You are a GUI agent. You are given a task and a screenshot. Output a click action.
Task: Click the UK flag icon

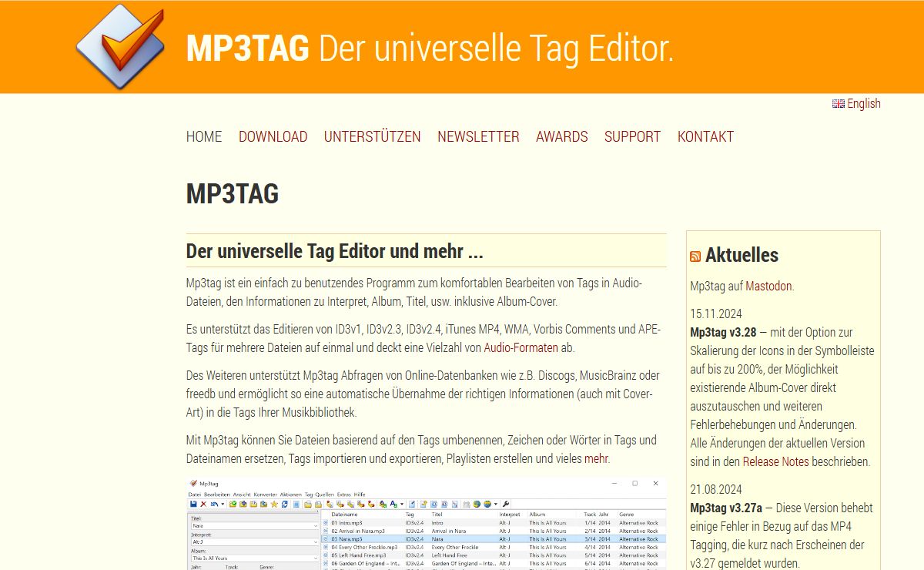(839, 103)
